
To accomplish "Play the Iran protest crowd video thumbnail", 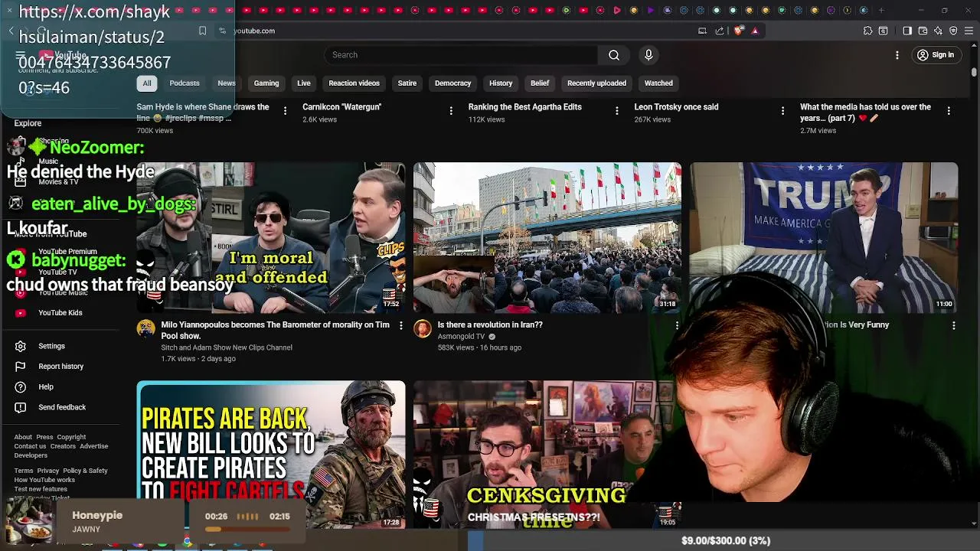I will 547,237.
